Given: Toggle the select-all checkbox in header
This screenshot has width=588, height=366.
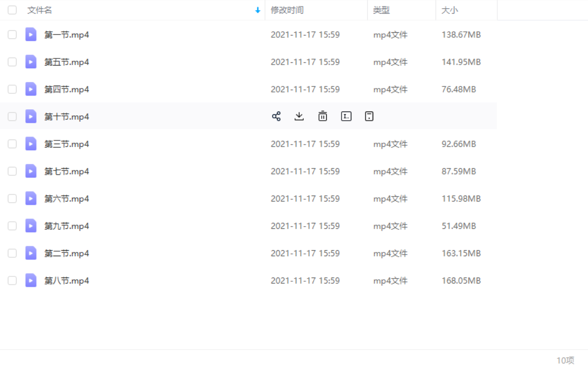Looking at the screenshot, I should 12,10.
